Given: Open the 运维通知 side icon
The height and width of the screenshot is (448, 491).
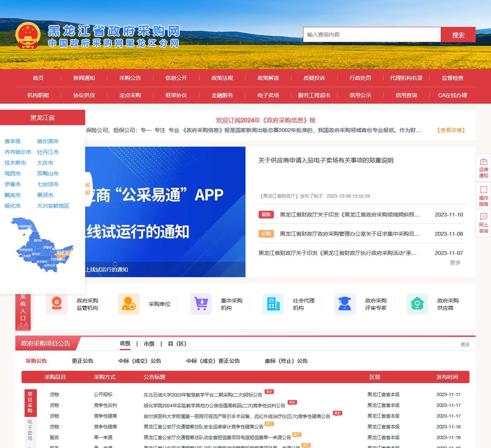Looking at the screenshot, I should pyautogui.click(x=483, y=168).
